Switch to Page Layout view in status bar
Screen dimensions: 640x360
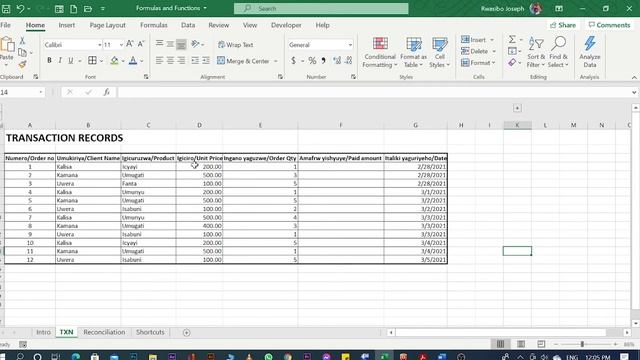521,344
